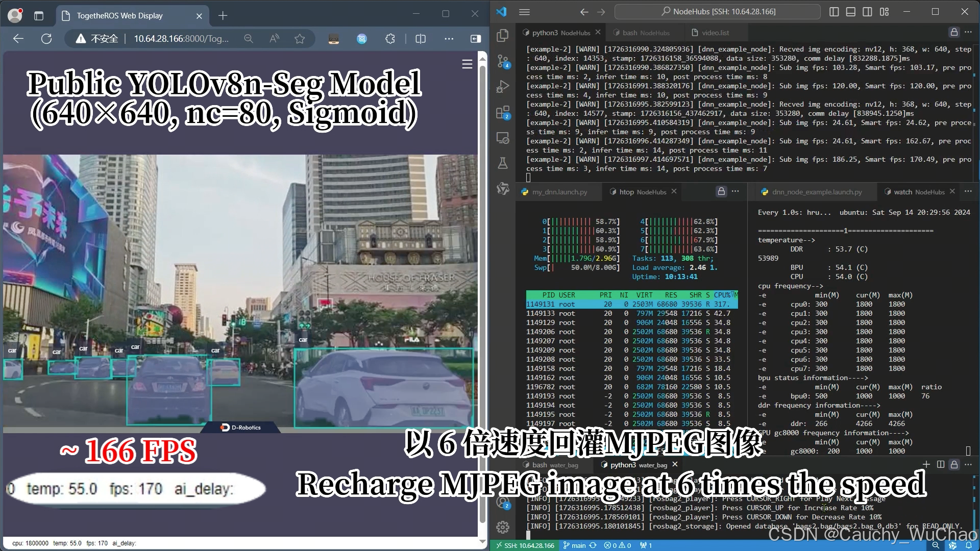Image resolution: width=980 pixels, height=551 pixels.
Task: Favorite this page with the star icon
Action: tap(300, 39)
